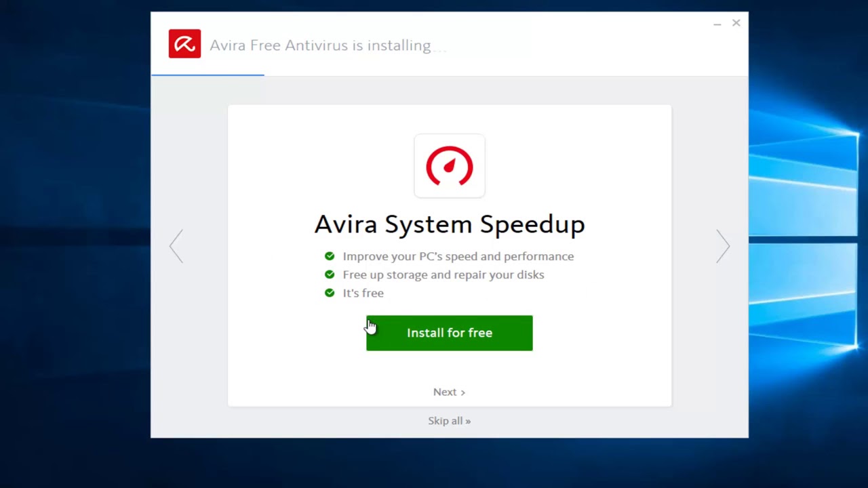868x488 pixels.
Task: Click the Avira System Speedup heading
Action: pyautogui.click(x=450, y=224)
